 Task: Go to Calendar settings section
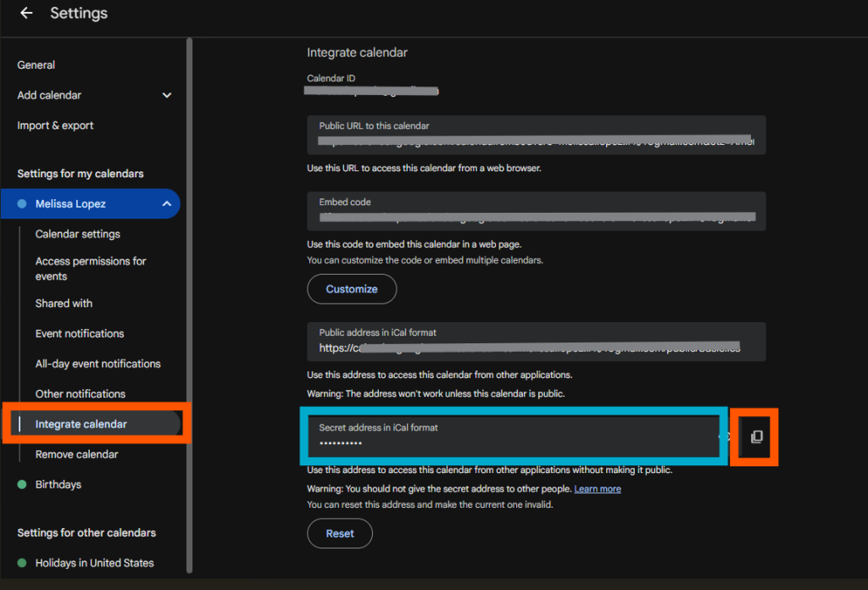point(78,234)
